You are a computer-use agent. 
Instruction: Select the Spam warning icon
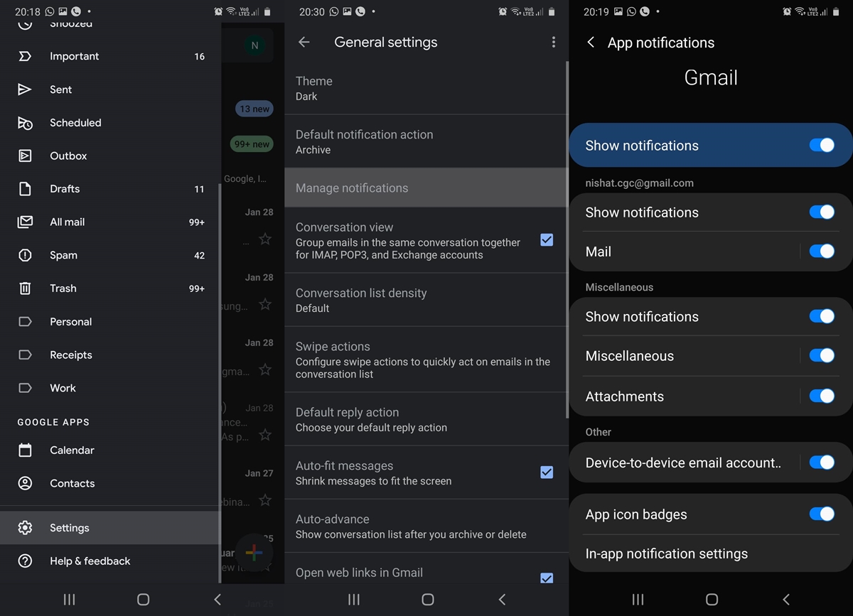(x=25, y=255)
